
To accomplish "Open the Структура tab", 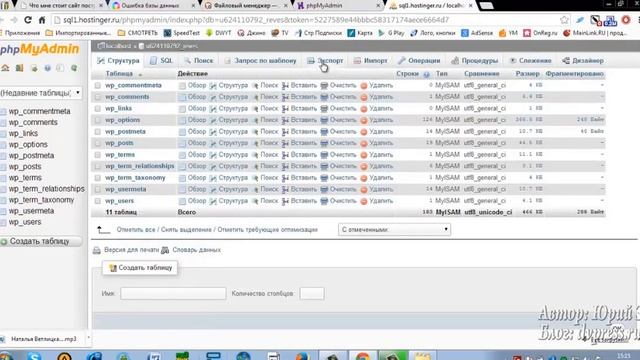I will point(118,61).
